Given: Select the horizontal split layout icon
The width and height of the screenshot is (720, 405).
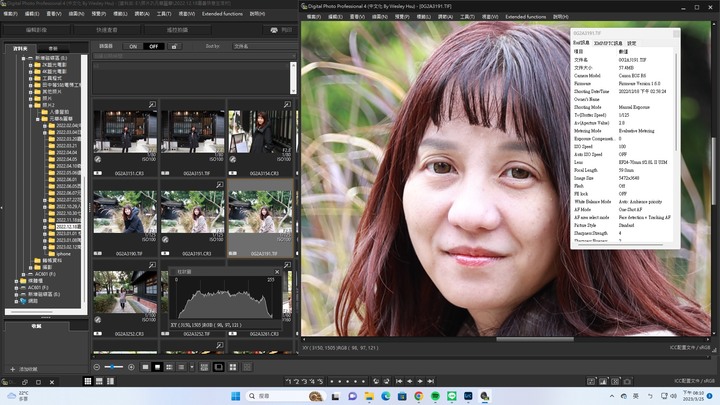Looking at the screenshot, I should pos(99,381).
